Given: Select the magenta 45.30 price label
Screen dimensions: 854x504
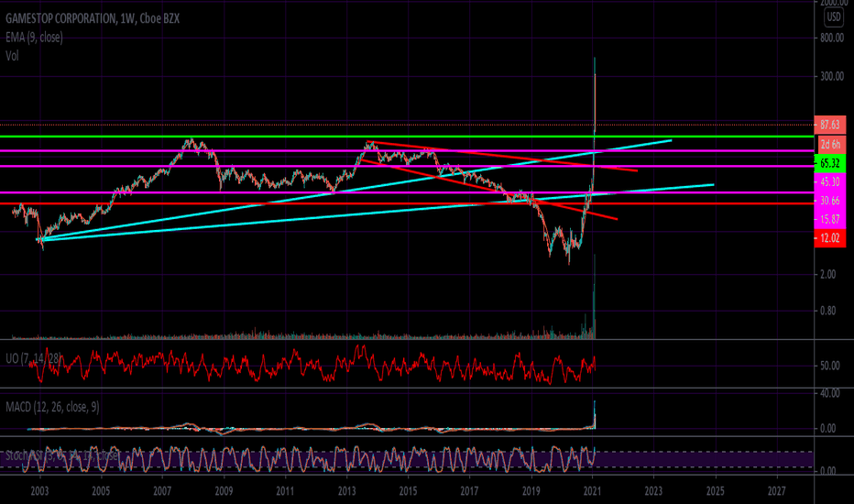Looking at the screenshot, I should click(x=830, y=182).
